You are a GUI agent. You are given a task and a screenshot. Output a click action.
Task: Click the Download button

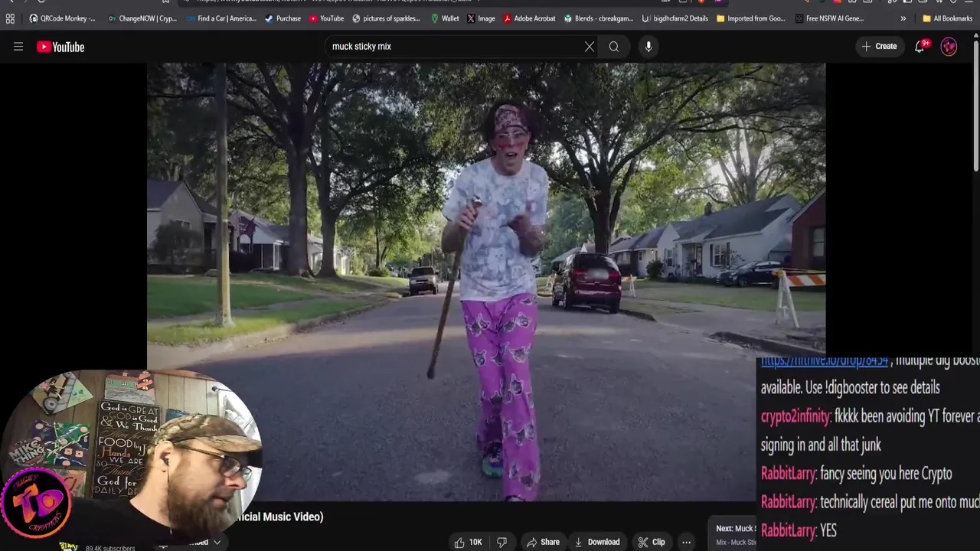597,542
